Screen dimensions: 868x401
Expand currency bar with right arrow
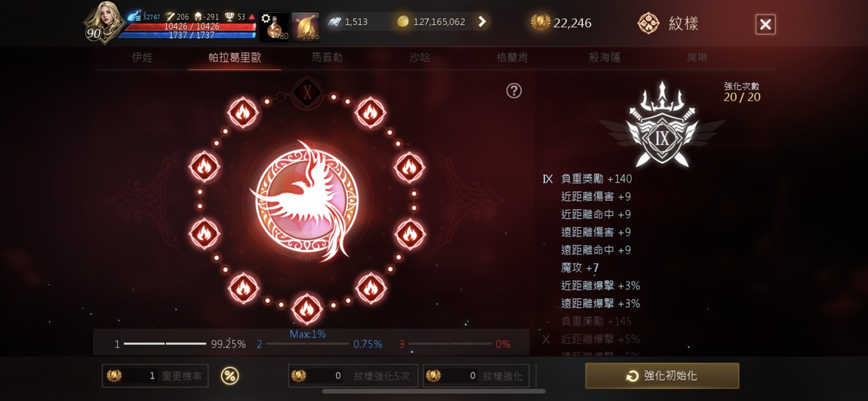pyautogui.click(x=482, y=22)
